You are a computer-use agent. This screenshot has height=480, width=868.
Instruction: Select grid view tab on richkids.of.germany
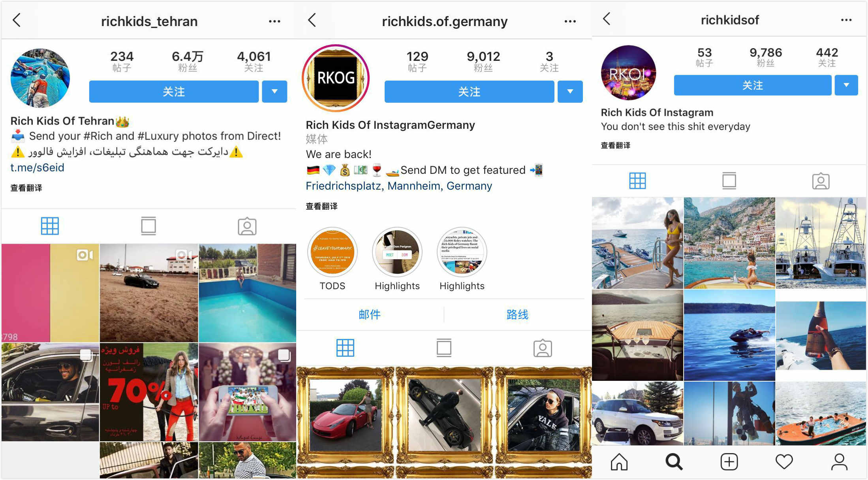(x=345, y=348)
